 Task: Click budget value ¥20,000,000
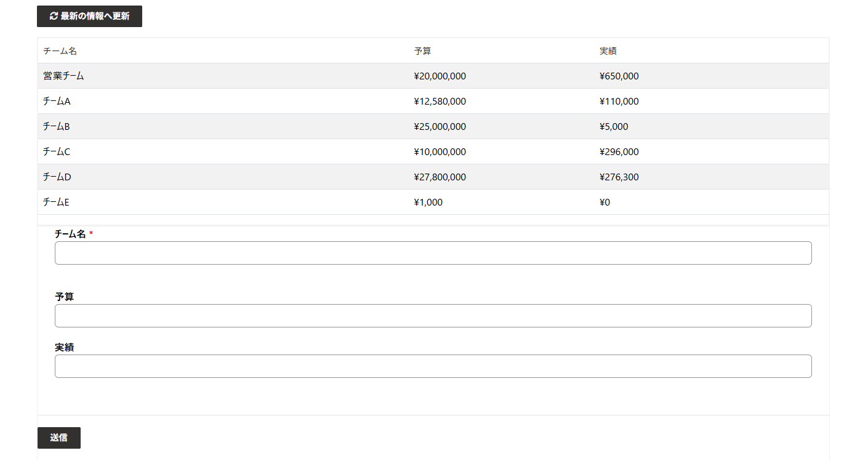click(x=440, y=76)
